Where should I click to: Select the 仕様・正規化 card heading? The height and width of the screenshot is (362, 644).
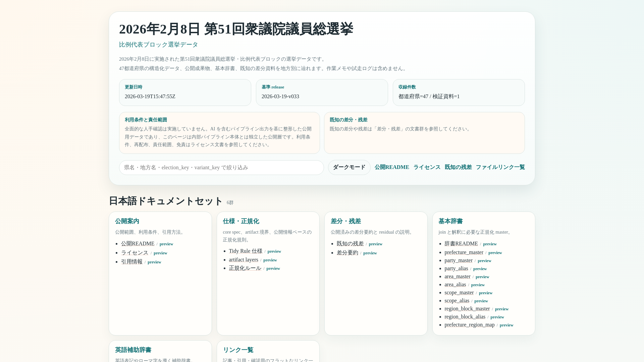(241, 221)
